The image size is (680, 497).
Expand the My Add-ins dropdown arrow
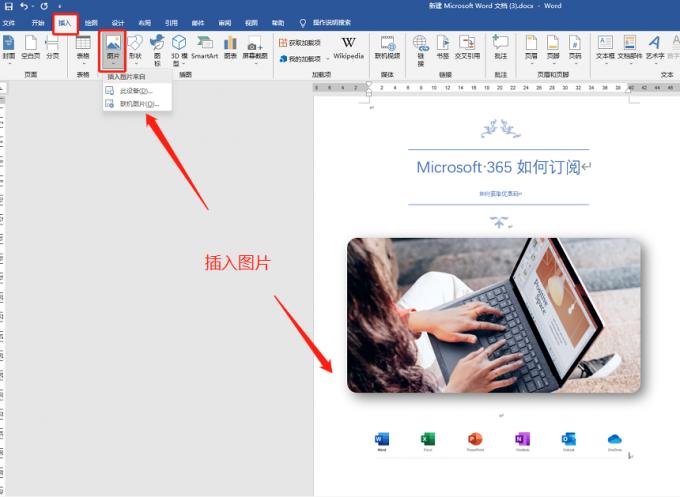coord(328,59)
